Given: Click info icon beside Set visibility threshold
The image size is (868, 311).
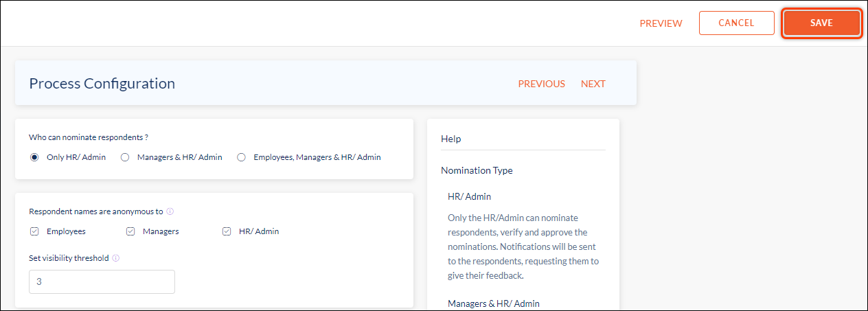Looking at the screenshot, I should [x=115, y=258].
